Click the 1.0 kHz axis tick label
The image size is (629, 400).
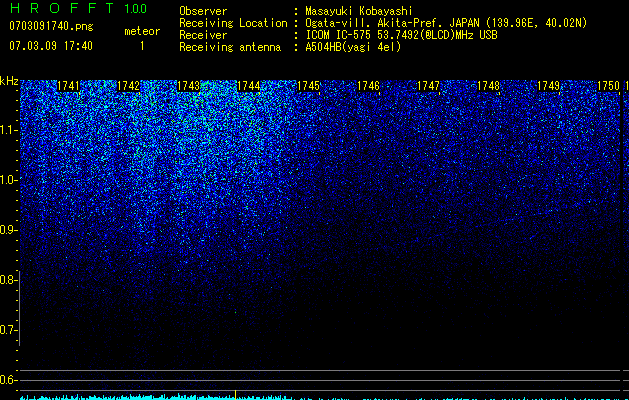(8, 180)
